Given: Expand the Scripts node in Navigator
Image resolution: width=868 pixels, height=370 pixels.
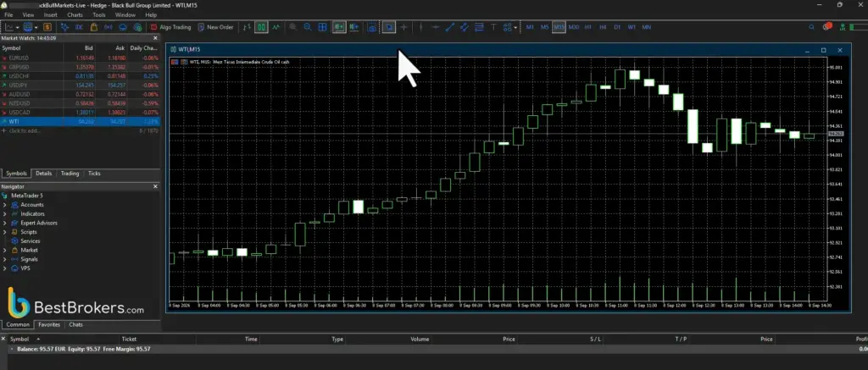Looking at the screenshot, I should click(x=4, y=232).
